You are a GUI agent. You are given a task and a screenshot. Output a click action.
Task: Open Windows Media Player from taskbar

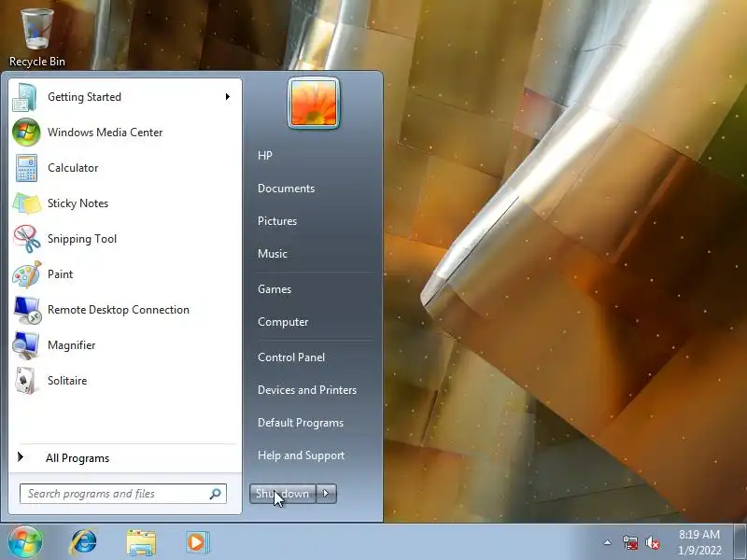click(x=197, y=542)
